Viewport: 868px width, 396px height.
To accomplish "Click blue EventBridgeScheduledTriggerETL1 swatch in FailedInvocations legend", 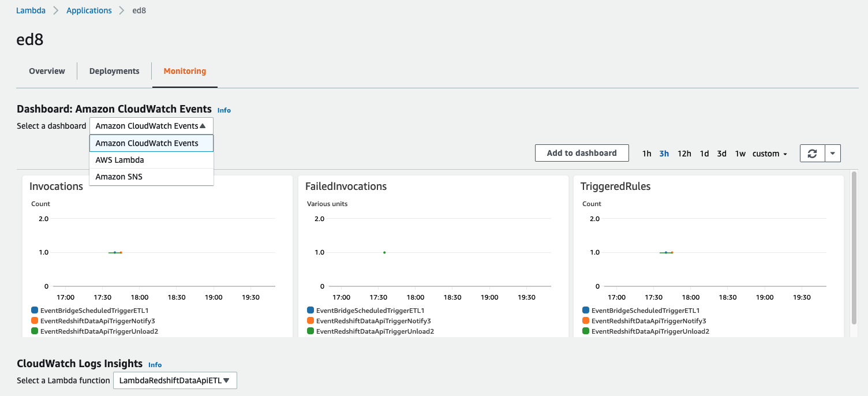I will pos(310,310).
